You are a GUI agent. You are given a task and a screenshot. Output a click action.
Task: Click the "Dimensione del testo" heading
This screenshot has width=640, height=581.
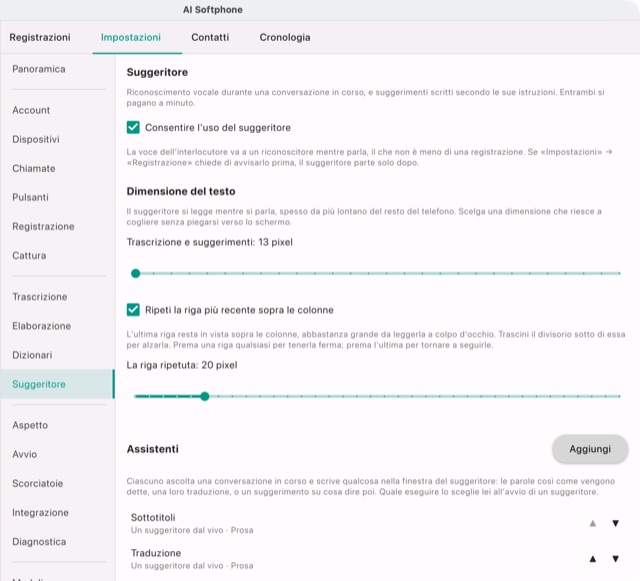181,191
